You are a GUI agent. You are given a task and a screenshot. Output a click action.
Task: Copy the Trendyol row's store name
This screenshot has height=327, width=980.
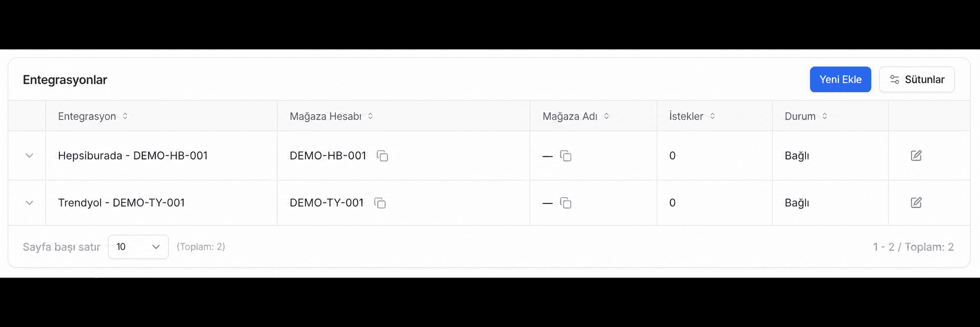(x=565, y=203)
